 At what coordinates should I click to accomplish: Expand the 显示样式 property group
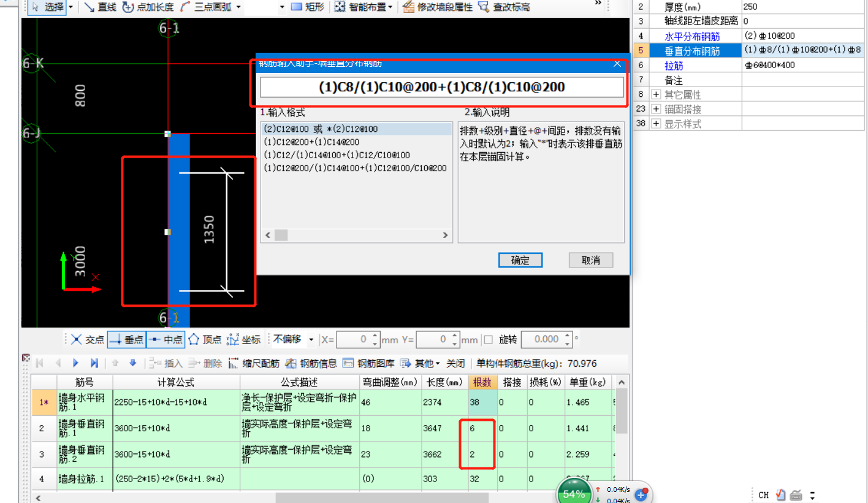click(656, 124)
